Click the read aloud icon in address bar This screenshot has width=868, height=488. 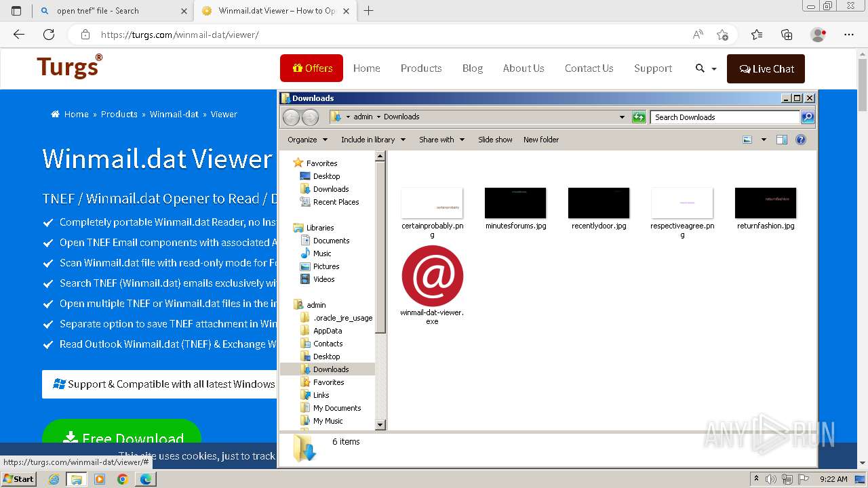pyautogui.click(x=698, y=35)
